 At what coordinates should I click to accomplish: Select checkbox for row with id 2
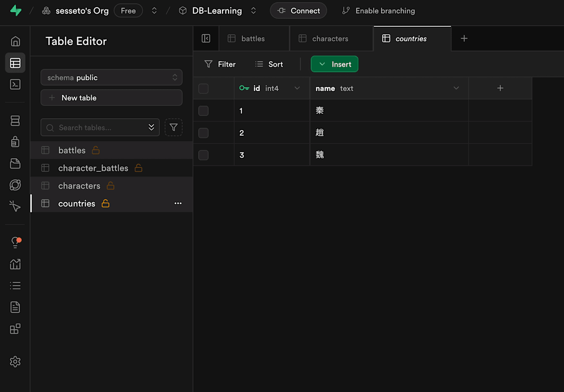(204, 133)
